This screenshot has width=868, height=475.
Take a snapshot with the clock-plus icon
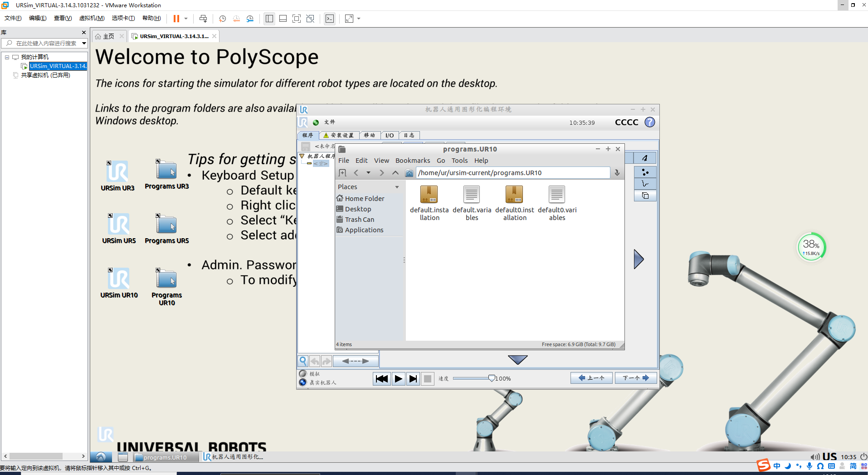click(x=222, y=19)
